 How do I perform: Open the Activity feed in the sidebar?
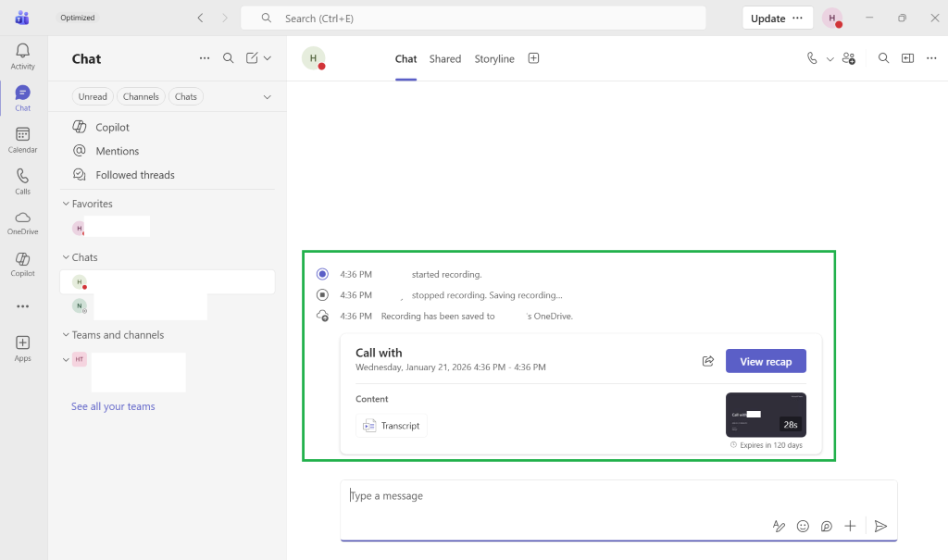pos(22,56)
